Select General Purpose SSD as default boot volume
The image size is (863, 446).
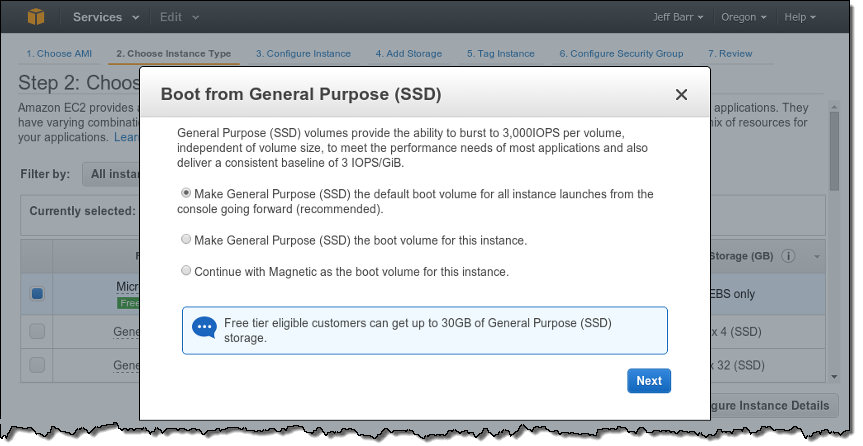[x=186, y=193]
